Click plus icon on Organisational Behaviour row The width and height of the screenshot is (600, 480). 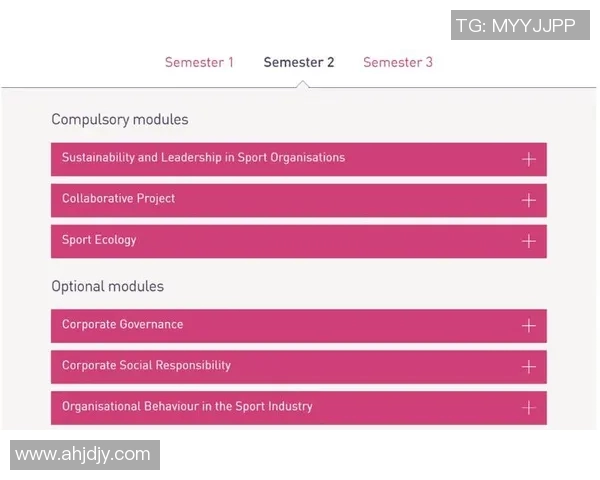click(528, 408)
